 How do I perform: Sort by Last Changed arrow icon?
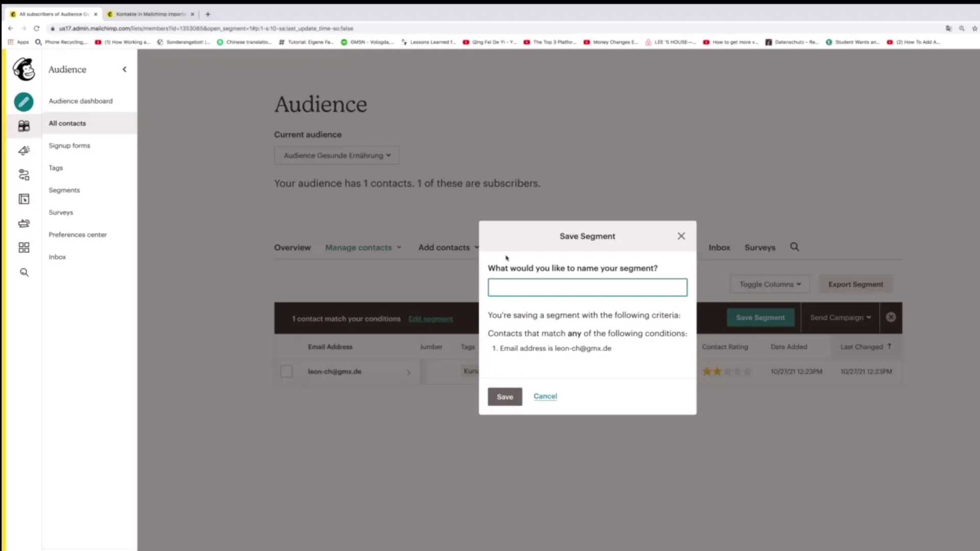(x=889, y=346)
